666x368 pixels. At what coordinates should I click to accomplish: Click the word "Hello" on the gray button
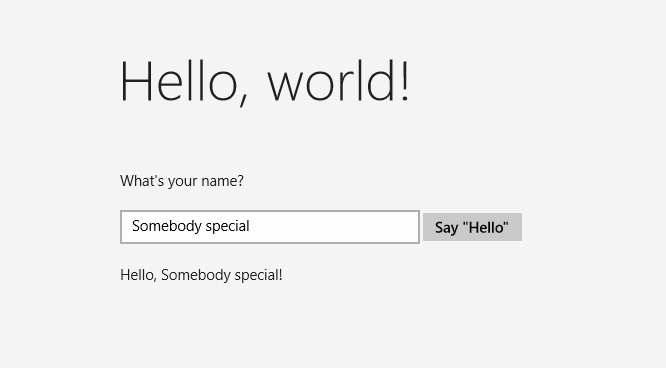click(486, 227)
